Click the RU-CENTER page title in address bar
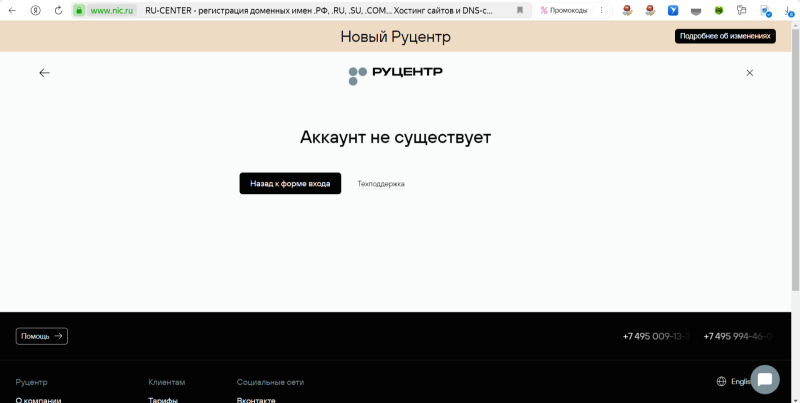This screenshot has width=800, height=403. [x=319, y=10]
